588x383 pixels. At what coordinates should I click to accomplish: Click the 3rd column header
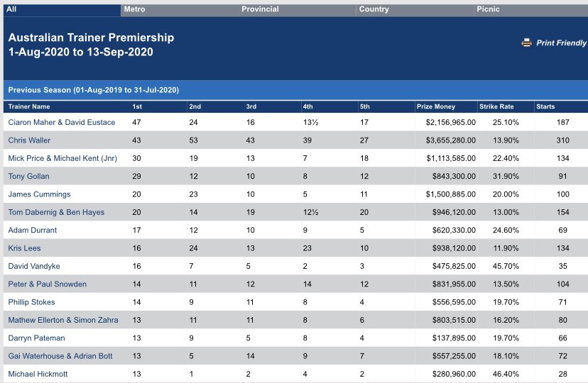tap(251, 106)
